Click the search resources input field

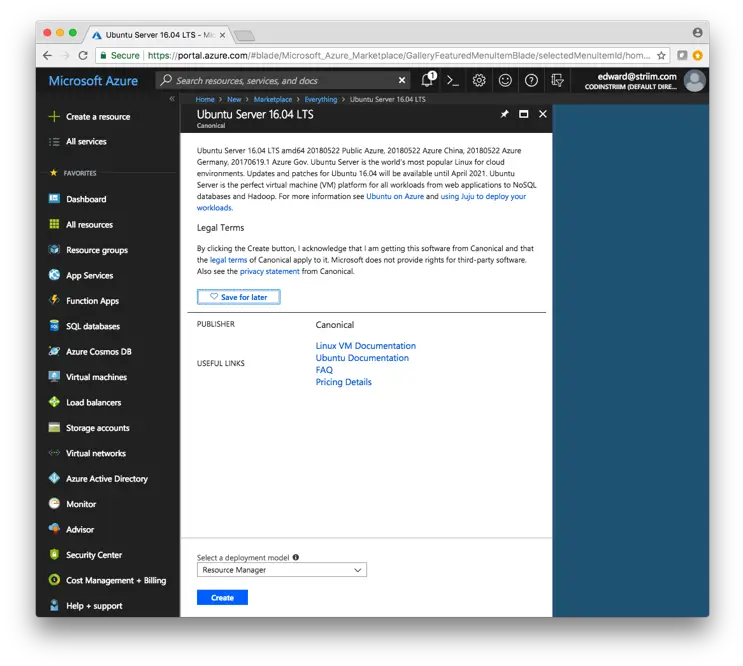pos(285,80)
